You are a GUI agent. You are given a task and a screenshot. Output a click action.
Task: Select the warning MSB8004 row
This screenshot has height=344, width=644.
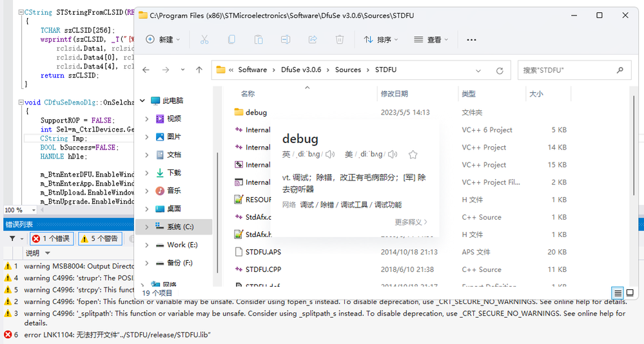[69, 267]
